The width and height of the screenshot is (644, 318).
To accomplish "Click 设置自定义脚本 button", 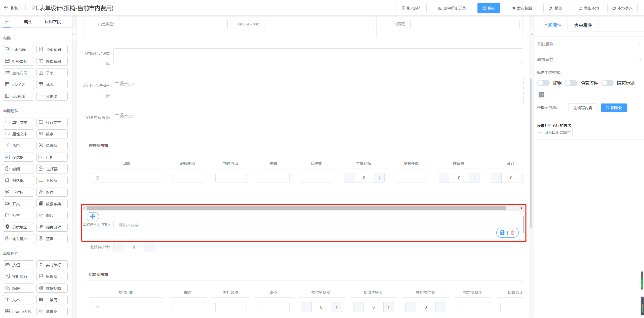I will (555, 132).
